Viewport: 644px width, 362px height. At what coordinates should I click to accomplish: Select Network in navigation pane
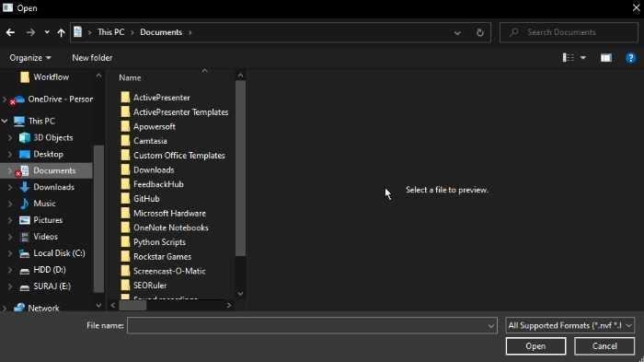coord(43,308)
